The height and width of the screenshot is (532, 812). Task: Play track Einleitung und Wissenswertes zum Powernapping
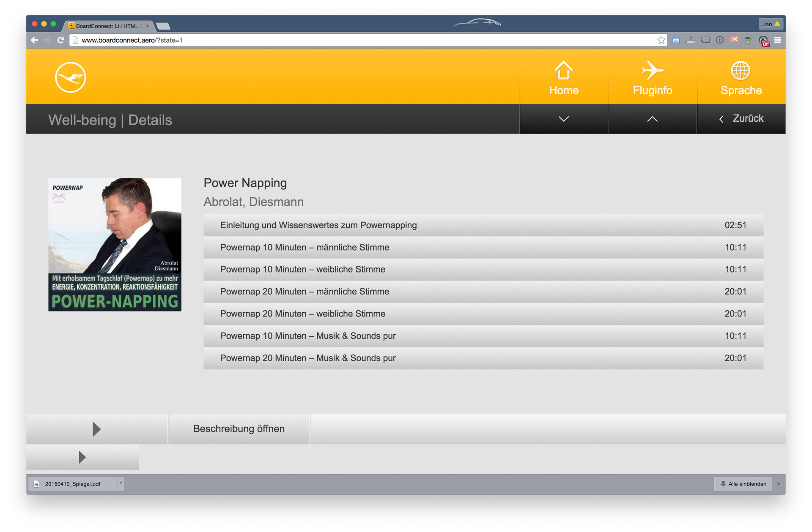point(483,225)
